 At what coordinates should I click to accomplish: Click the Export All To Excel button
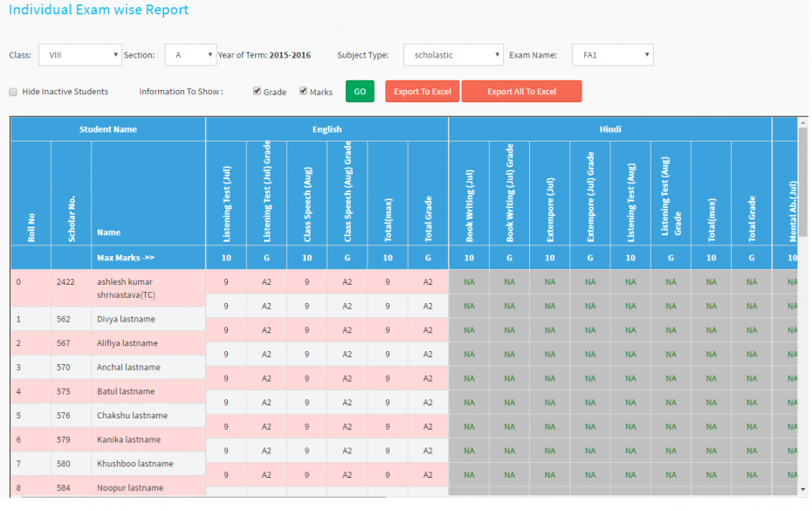coord(521,91)
